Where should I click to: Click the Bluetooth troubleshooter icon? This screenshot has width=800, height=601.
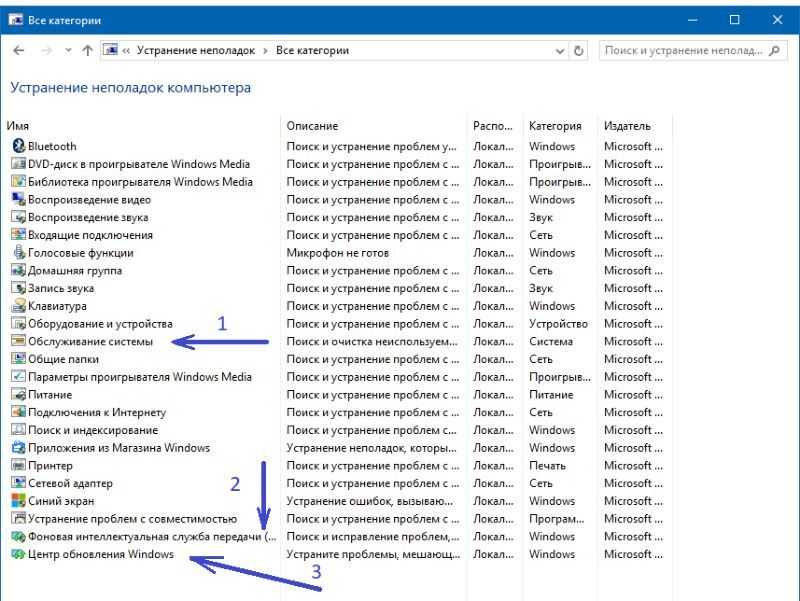pos(18,146)
